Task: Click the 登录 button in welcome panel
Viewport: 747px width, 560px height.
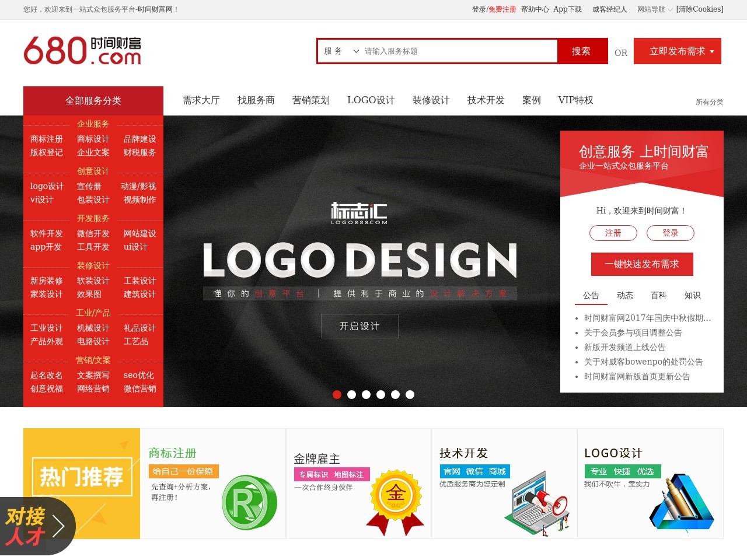Action: (671, 233)
